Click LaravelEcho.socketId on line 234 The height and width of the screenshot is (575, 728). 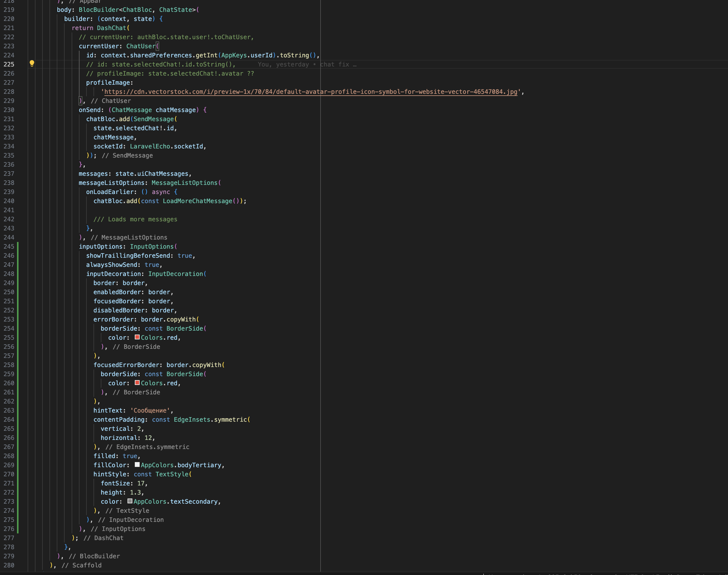pos(167,146)
